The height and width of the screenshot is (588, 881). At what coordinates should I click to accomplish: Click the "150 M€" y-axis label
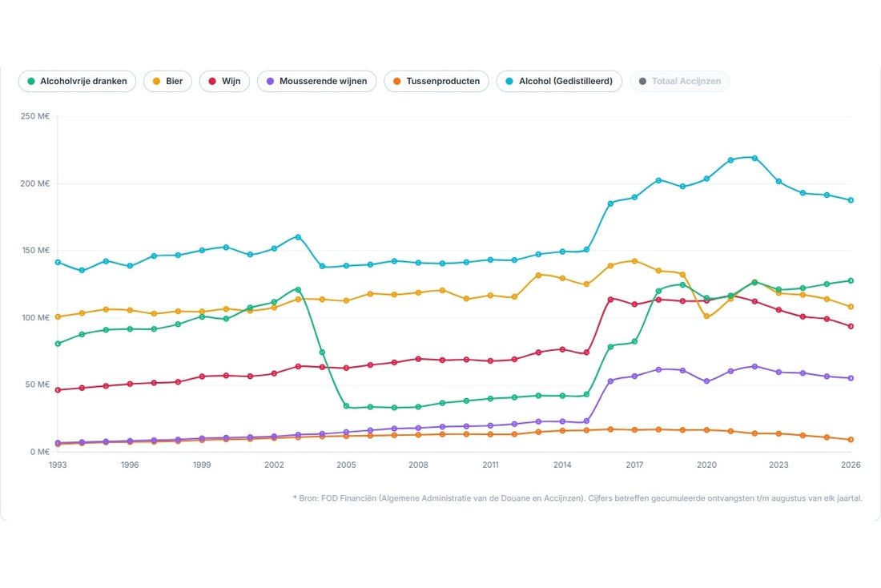coord(35,250)
